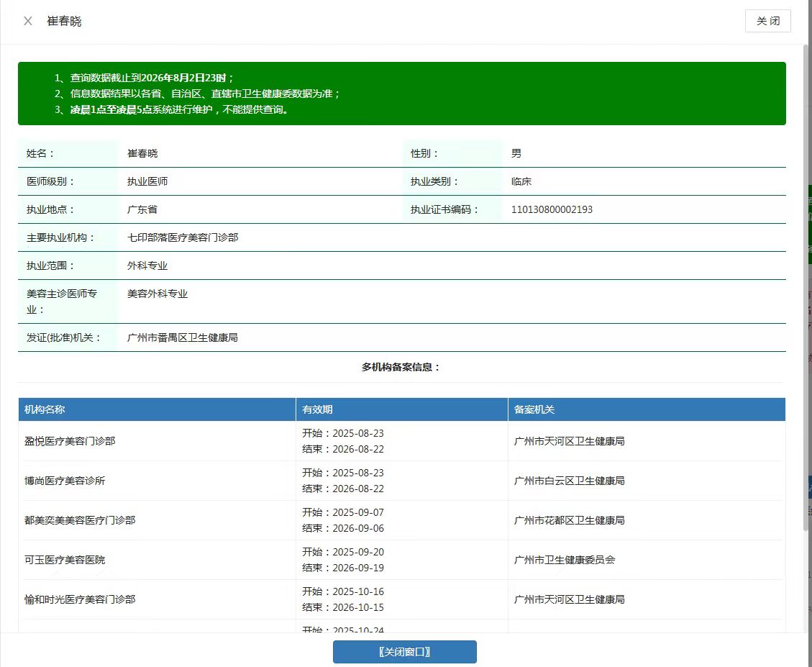Click the value 执业医师

147,181
